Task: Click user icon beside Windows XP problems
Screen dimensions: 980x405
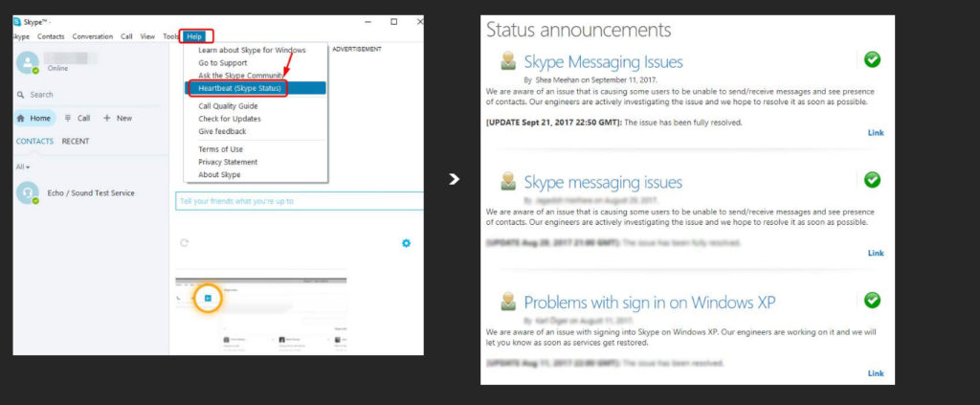Action: 508,302
